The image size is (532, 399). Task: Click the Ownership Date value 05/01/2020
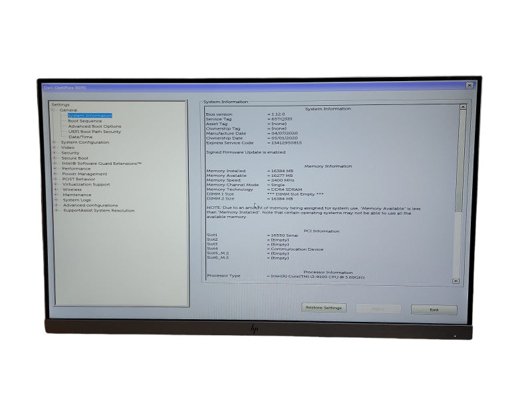(285, 138)
